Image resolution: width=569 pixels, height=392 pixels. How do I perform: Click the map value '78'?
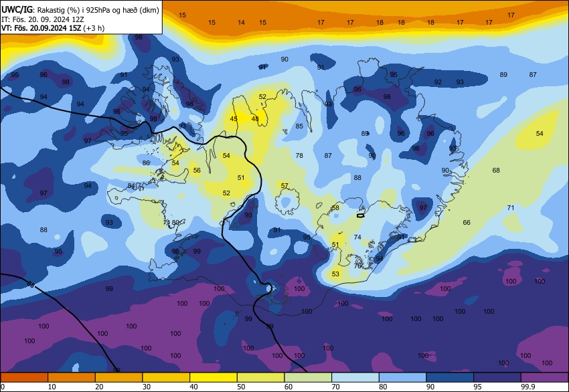click(299, 156)
